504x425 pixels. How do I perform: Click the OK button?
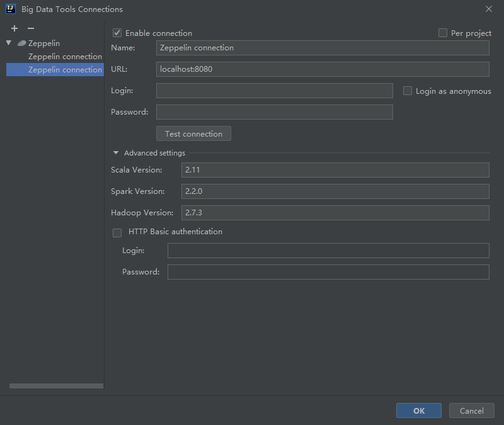tap(418, 411)
